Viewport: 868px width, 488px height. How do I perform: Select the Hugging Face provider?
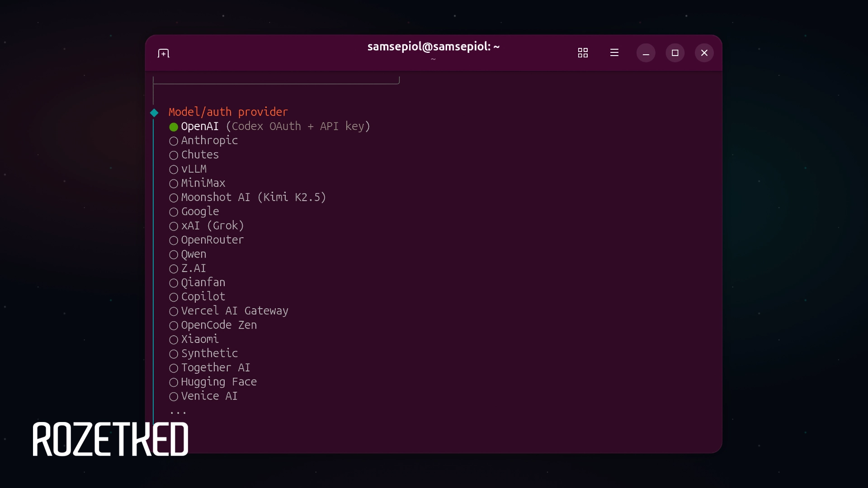coord(174,382)
